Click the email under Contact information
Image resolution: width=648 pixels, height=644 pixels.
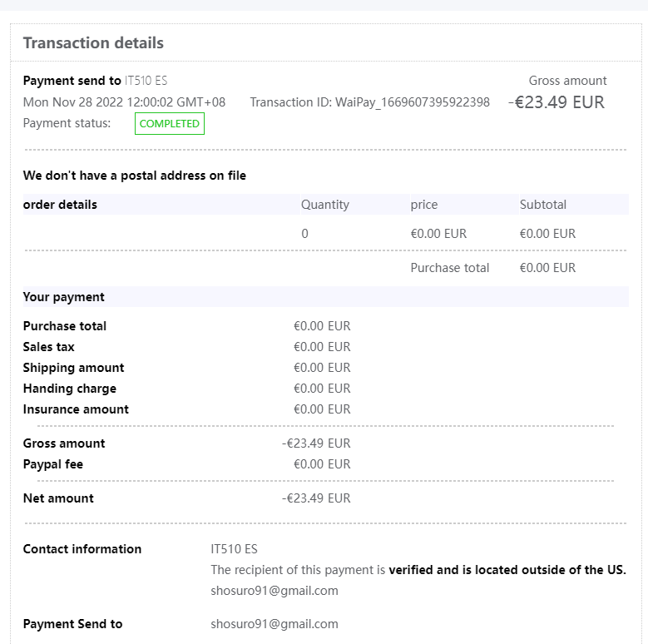point(275,591)
